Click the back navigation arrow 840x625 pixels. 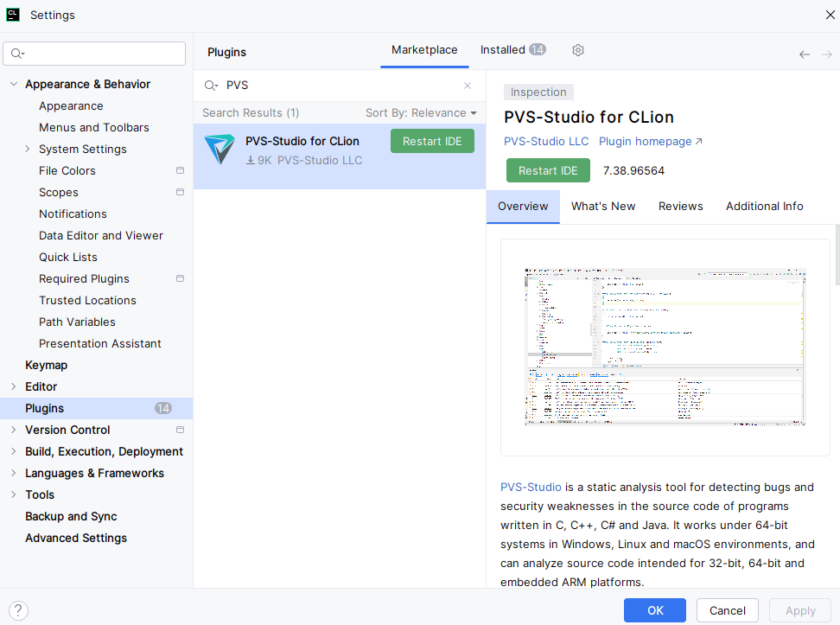click(x=805, y=54)
